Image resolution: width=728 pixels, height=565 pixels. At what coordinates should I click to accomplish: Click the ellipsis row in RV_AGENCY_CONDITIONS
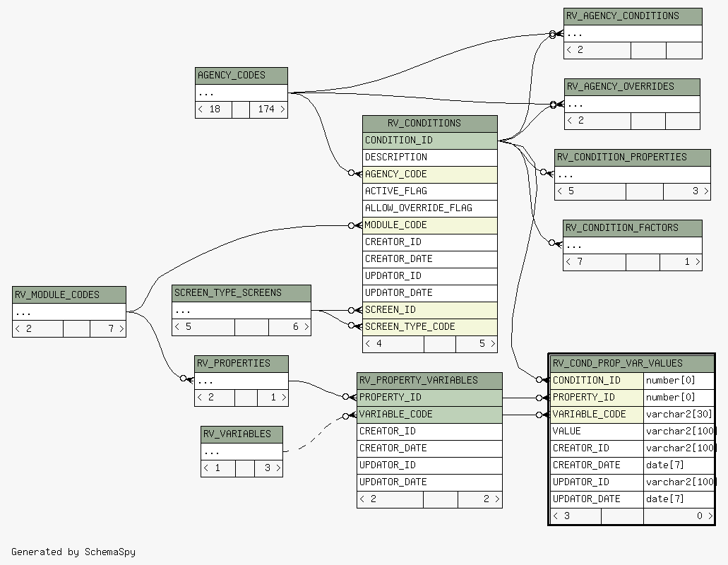[633, 33]
